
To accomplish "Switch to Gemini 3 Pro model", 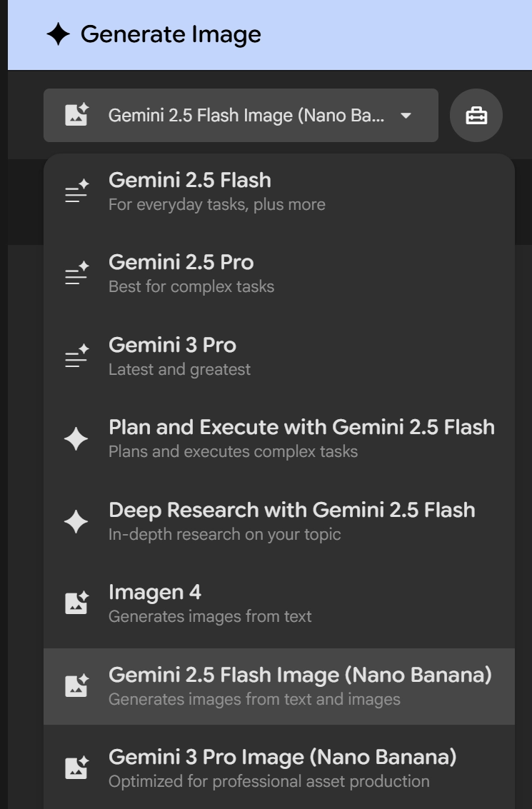I will [278, 356].
